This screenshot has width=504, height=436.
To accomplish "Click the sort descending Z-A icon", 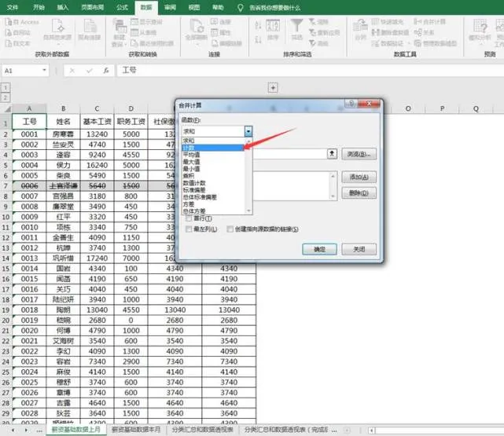I will [258, 40].
